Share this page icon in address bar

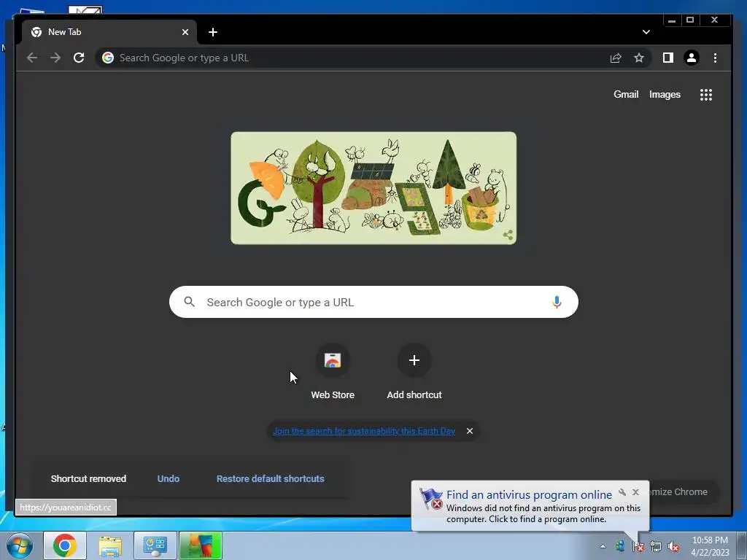(x=616, y=58)
